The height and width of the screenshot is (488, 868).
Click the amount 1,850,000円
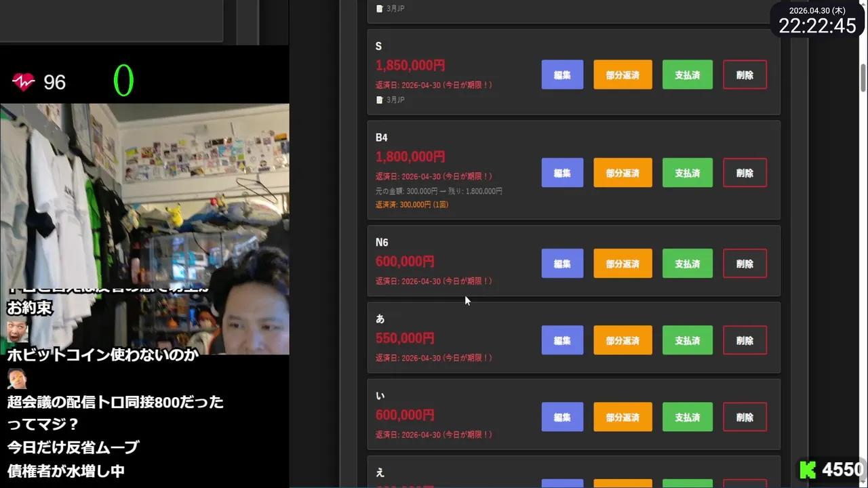coord(410,66)
